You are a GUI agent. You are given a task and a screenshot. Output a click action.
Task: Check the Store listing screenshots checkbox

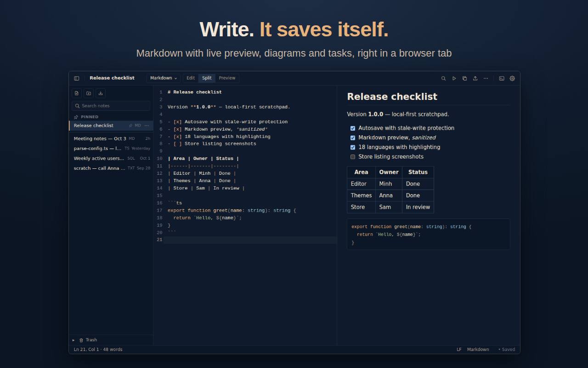pos(353,157)
